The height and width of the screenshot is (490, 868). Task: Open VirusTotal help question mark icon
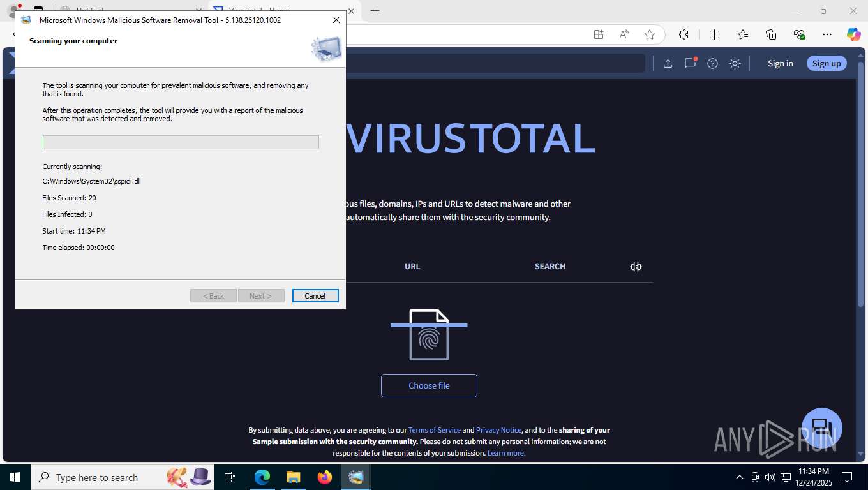click(713, 63)
